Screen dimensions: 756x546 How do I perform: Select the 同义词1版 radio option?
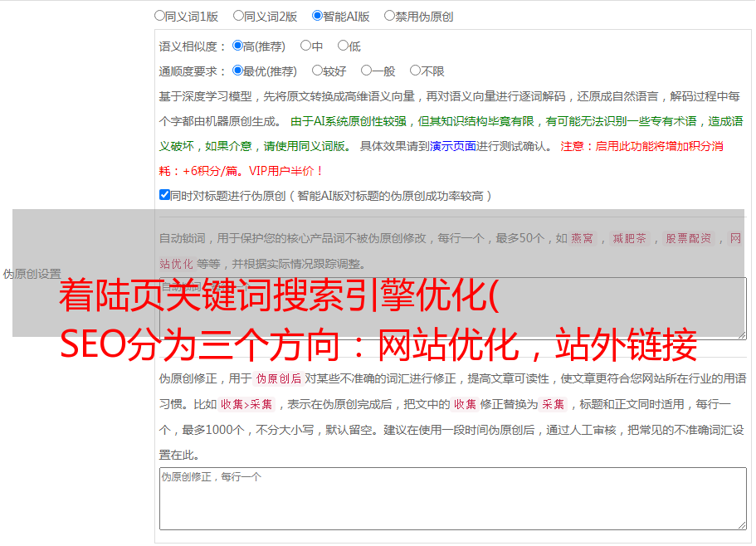tap(159, 16)
